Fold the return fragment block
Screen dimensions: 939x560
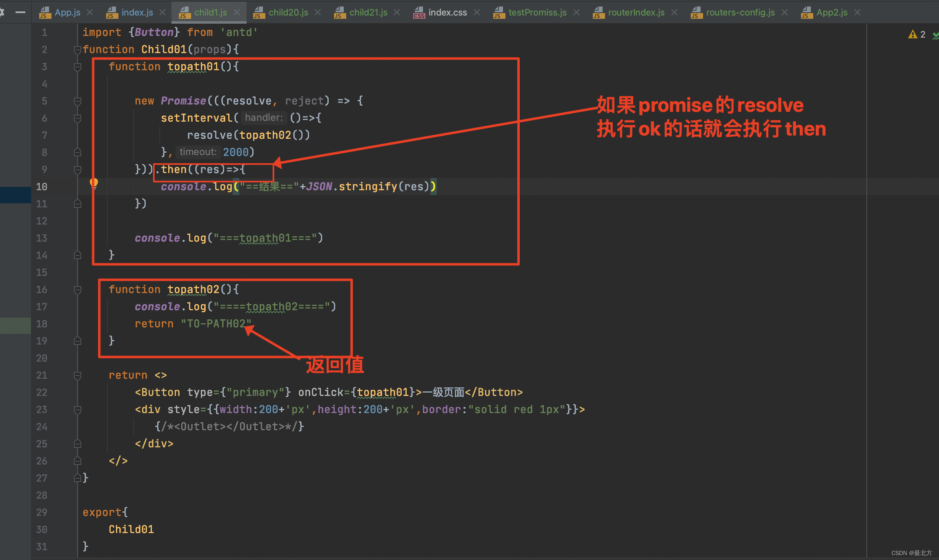coord(77,375)
